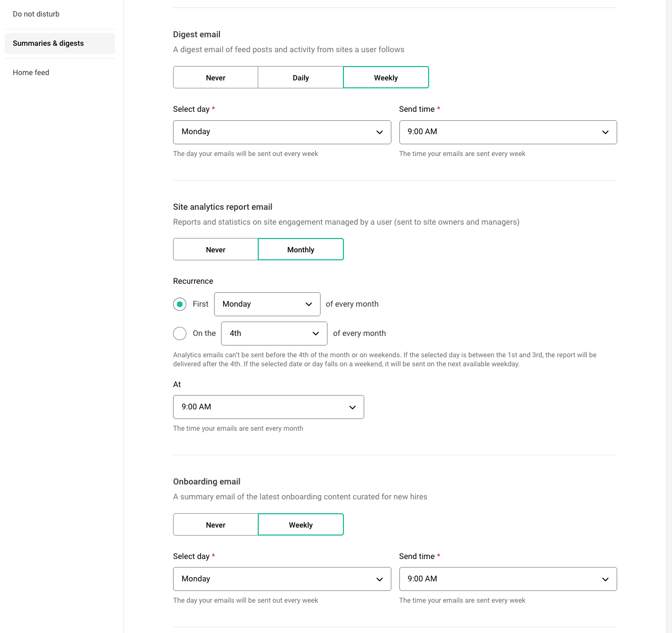The image size is (672, 633).
Task: Open the analytics 'At' time dropdown
Action: [268, 407]
